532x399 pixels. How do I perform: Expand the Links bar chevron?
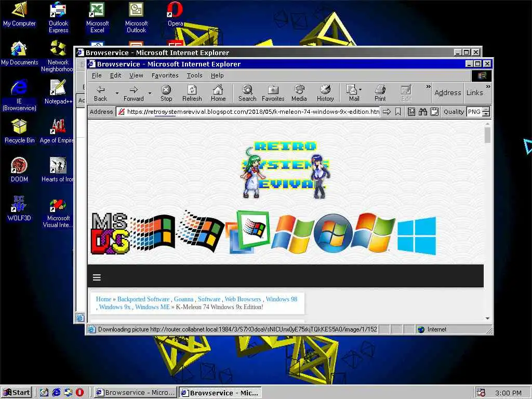(488, 87)
